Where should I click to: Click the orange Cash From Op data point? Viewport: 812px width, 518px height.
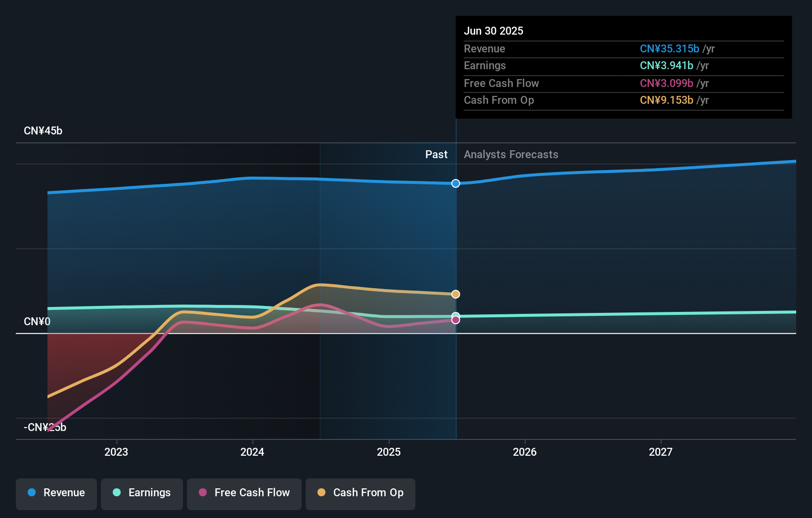click(455, 294)
